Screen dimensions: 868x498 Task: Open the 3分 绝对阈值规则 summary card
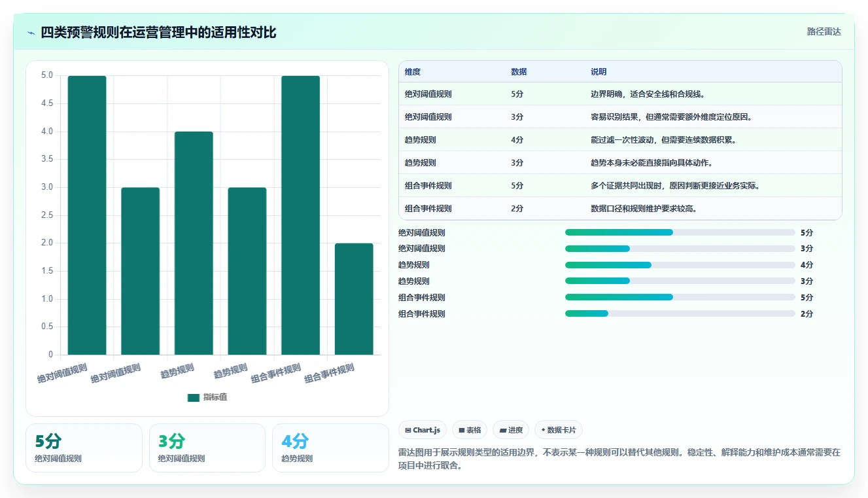[207, 448]
